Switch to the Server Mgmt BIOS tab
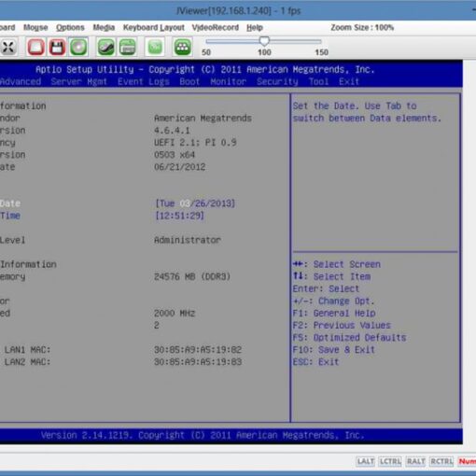This screenshot has height=476, width=476. (x=79, y=82)
